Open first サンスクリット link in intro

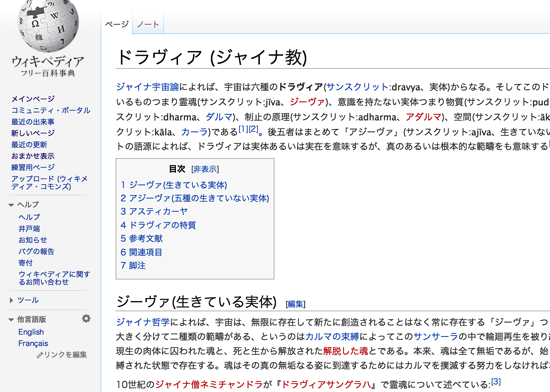[x=357, y=87]
